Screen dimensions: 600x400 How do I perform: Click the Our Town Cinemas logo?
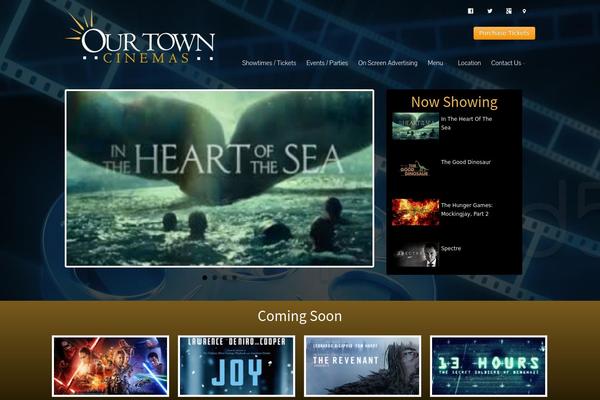140,38
